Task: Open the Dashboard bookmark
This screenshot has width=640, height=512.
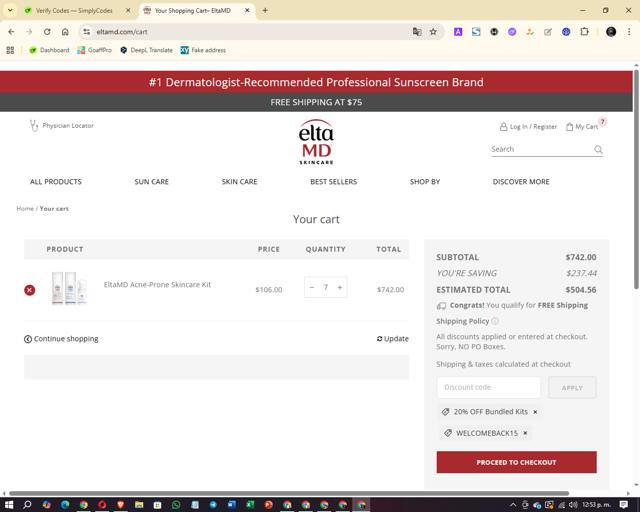Action: 49,50
